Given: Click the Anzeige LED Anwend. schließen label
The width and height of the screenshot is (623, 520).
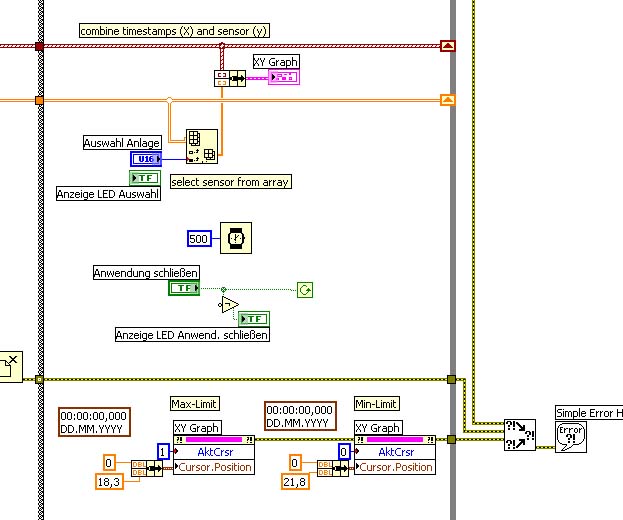Looking at the screenshot, I should (192, 334).
